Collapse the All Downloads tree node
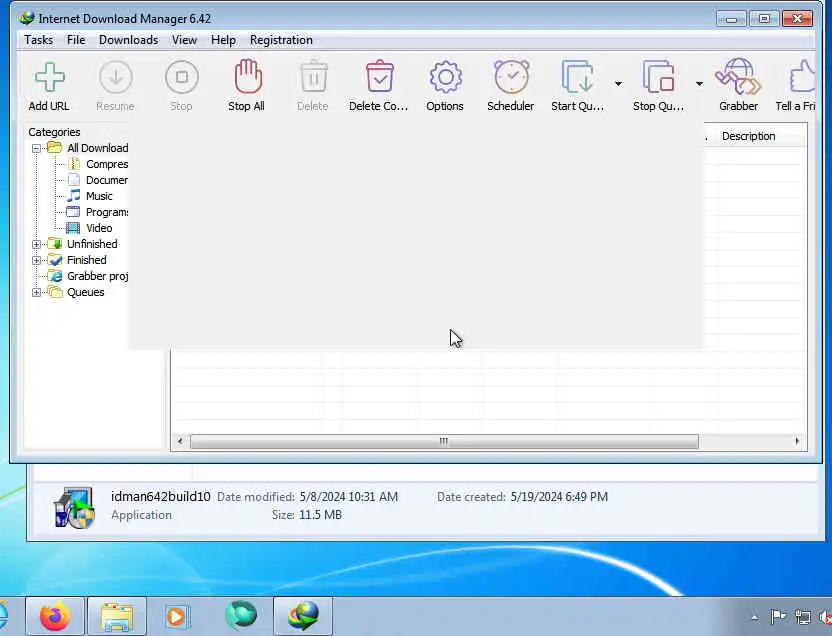Screen dimensions: 832x636 [x=36, y=149]
